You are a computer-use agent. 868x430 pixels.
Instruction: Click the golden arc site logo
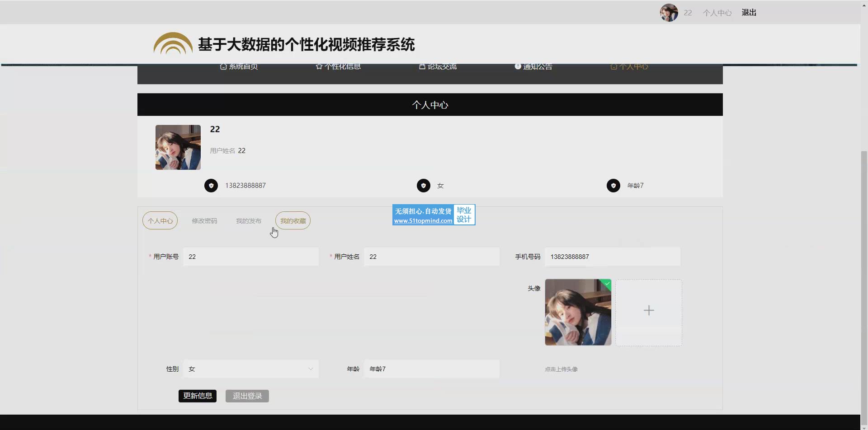[173, 43]
